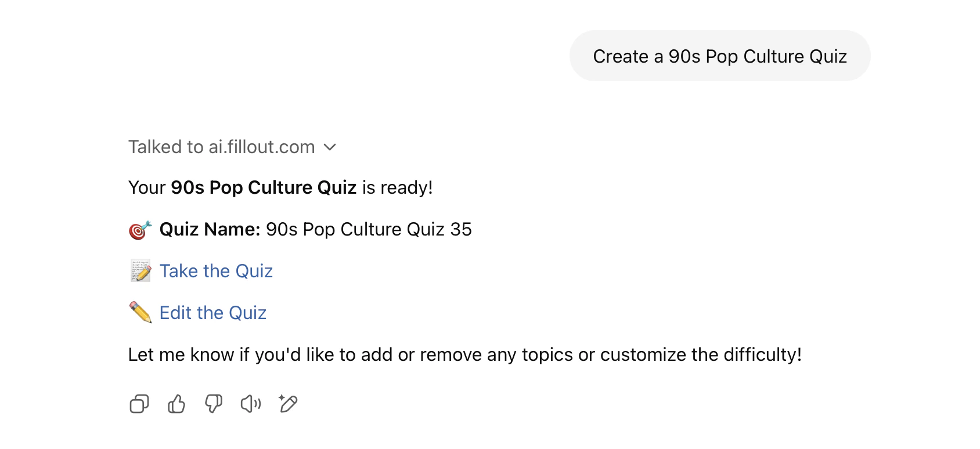
Task: Give the response a thumbs down
Action: pos(213,404)
